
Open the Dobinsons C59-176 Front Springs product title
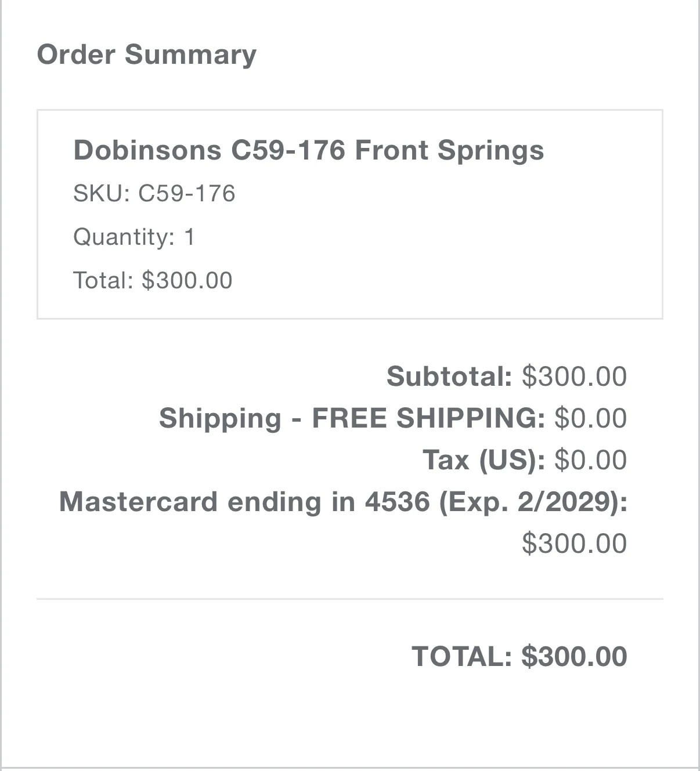click(x=309, y=150)
